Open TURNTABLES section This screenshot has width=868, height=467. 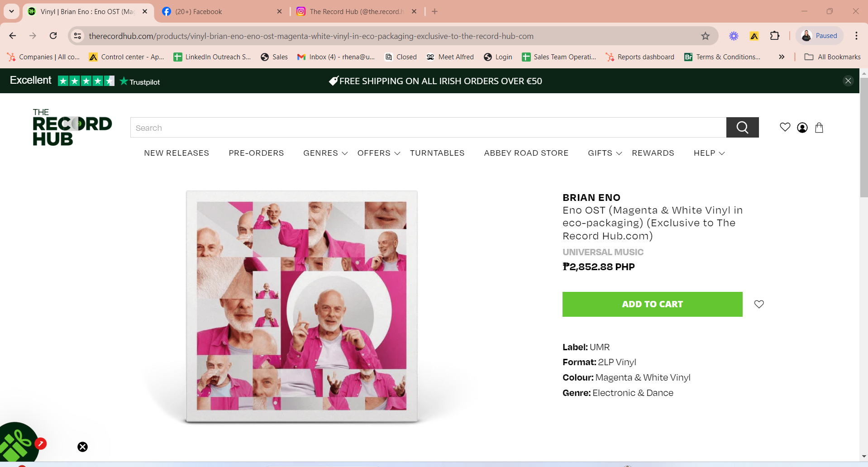437,153
